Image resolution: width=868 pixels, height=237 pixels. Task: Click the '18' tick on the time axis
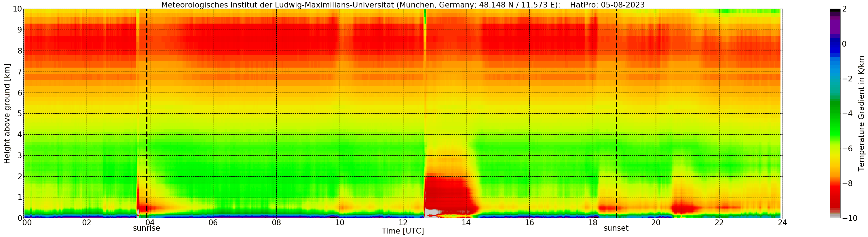point(593,223)
